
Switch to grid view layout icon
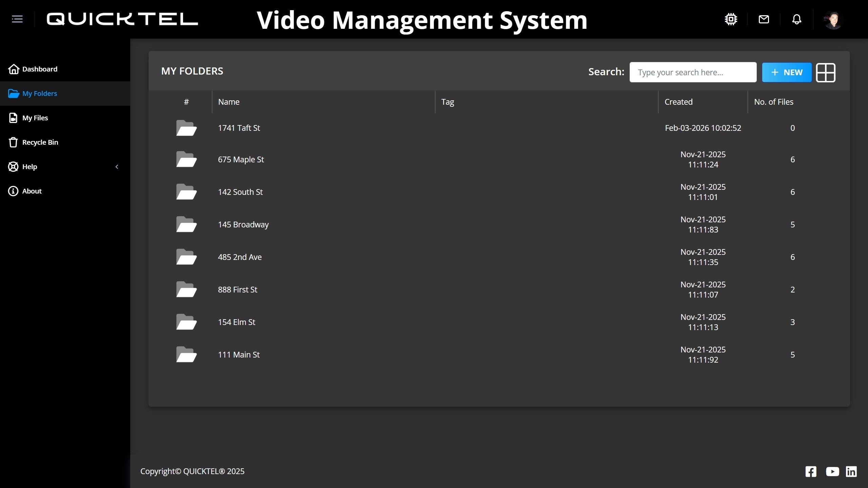point(825,73)
